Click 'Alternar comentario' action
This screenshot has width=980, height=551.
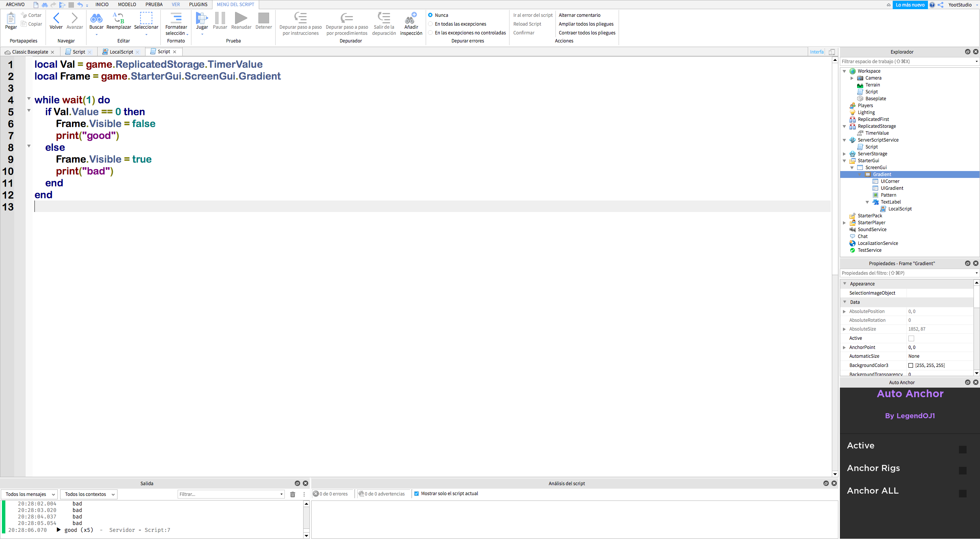579,15
